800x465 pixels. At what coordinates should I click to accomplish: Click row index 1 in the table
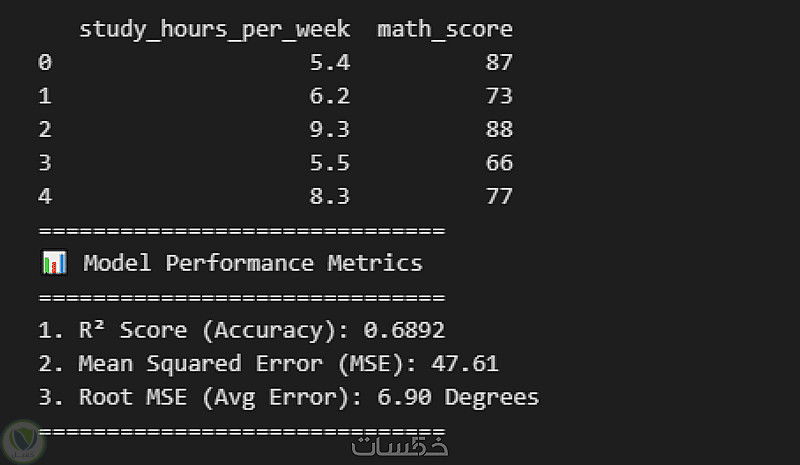pos(45,96)
